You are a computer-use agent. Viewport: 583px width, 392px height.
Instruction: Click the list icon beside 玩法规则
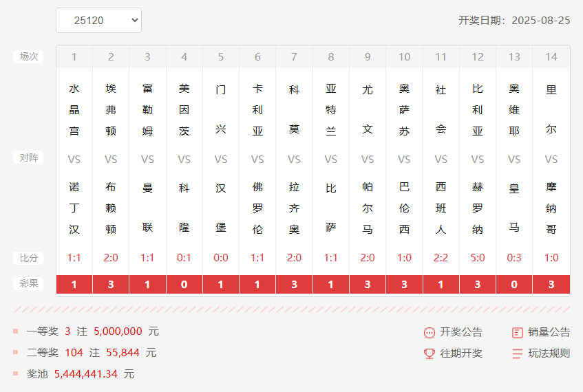(x=518, y=353)
